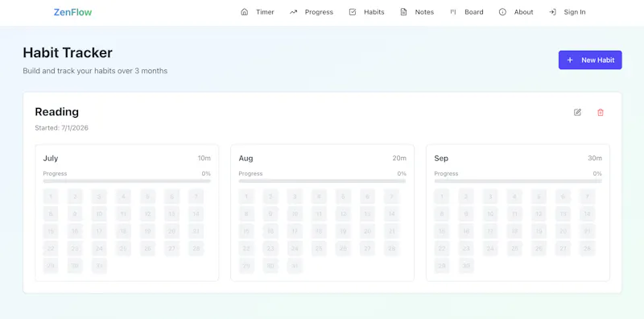Image resolution: width=644 pixels, height=319 pixels.
Task: Mark day 17 in July
Action: [x=99, y=231]
